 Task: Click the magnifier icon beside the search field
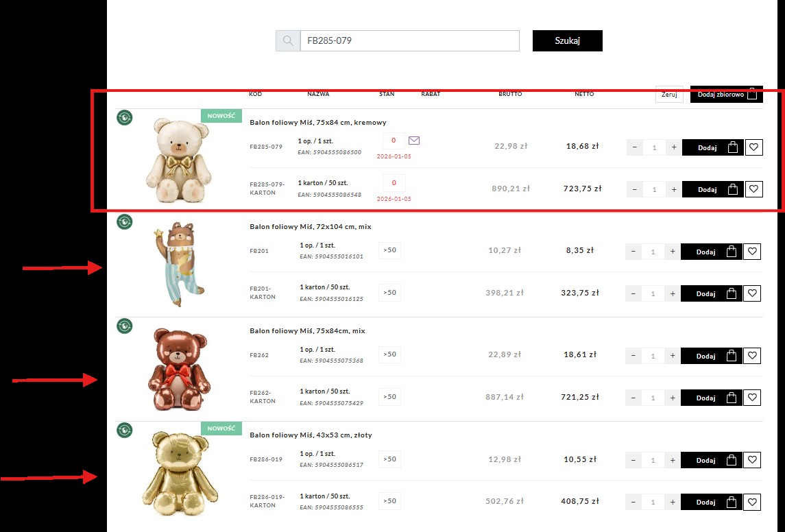pos(288,41)
